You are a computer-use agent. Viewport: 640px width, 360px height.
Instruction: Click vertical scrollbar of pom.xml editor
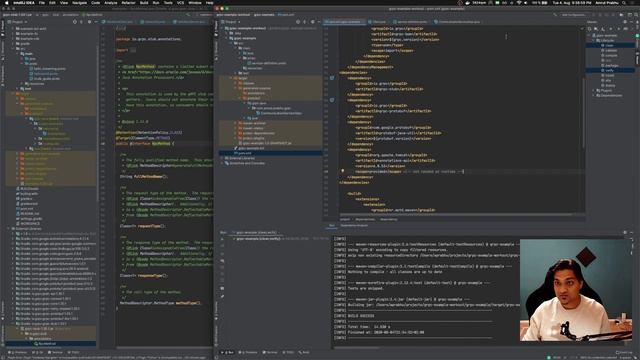[584, 112]
